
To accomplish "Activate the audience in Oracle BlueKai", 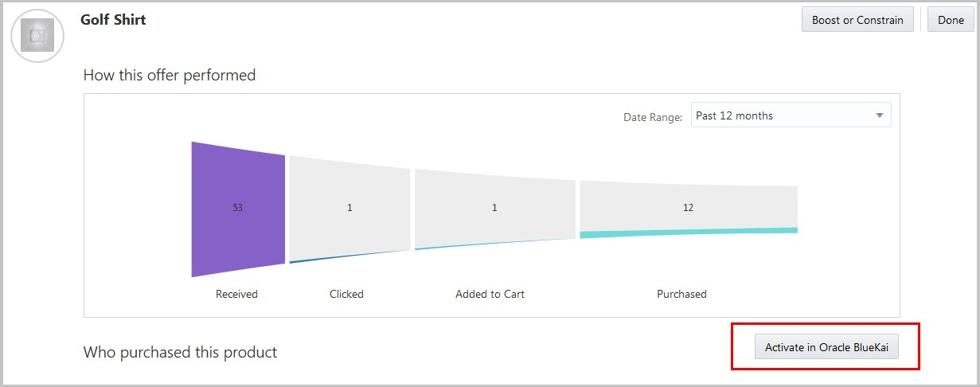I will click(x=826, y=347).
